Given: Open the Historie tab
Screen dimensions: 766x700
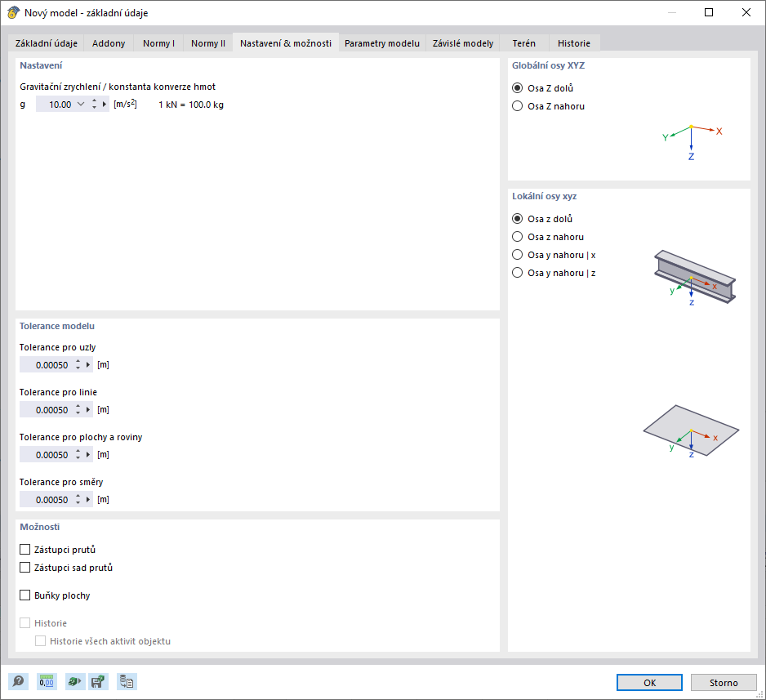Looking at the screenshot, I should coord(574,43).
